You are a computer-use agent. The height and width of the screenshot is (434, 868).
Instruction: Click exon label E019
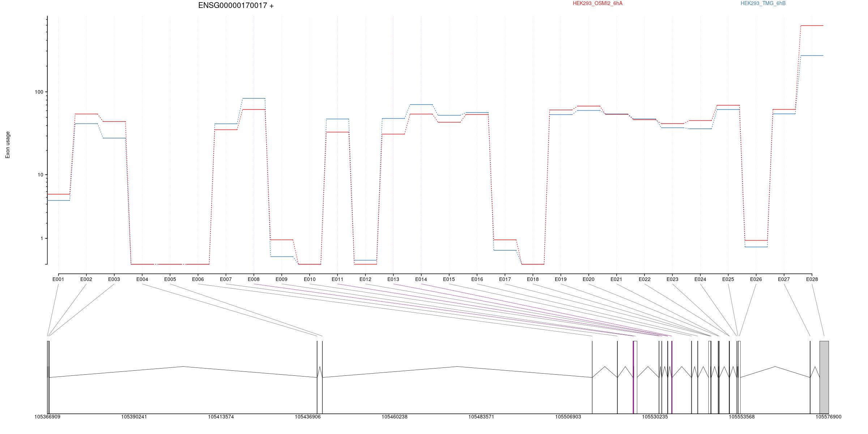click(x=561, y=279)
